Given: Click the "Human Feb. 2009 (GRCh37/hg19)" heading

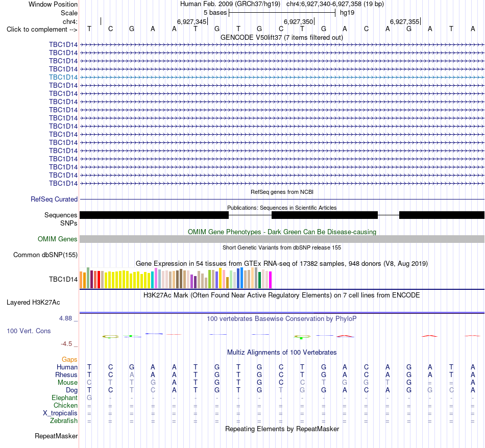Looking at the screenshot, I should point(230,4).
